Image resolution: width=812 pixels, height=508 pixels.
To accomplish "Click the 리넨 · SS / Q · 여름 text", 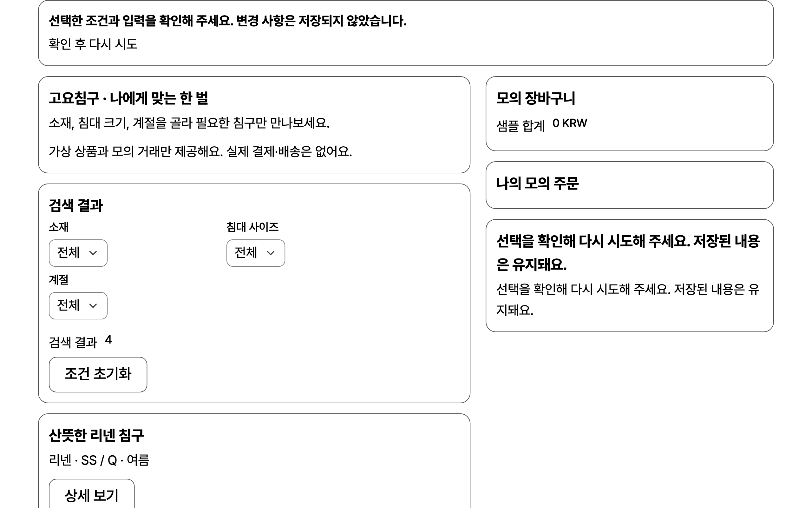I will (99, 460).
